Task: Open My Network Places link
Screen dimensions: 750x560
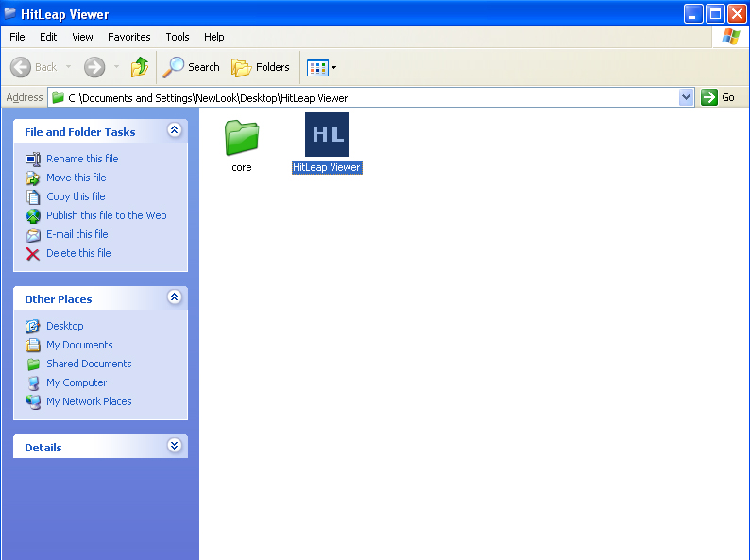Action: (x=89, y=401)
